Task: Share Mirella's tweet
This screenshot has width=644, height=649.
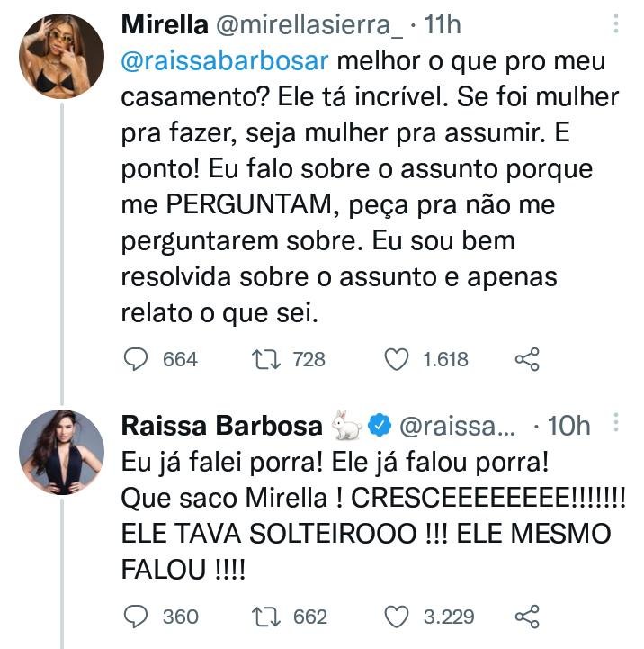Action: [527, 359]
